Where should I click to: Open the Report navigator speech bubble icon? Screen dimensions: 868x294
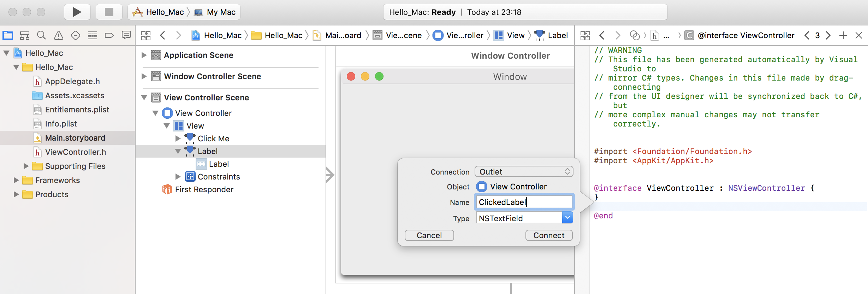point(126,35)
